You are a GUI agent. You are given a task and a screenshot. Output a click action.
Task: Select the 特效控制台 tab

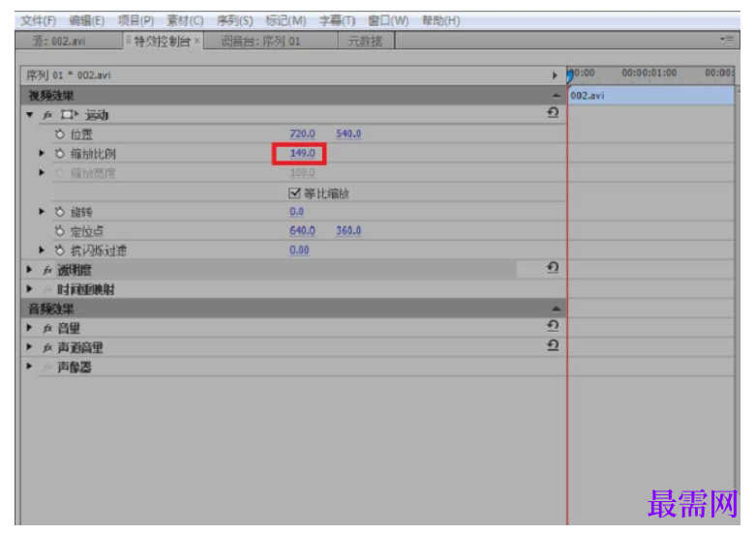pyautogui.click(x=162, y=42)
